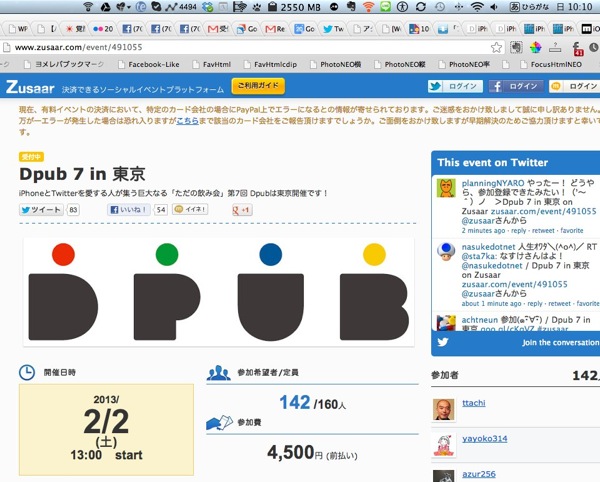Viewport: 600px width, 482px height.
Task: Open planningNYARO's Twitter profile link
Action: coord(493,183)
